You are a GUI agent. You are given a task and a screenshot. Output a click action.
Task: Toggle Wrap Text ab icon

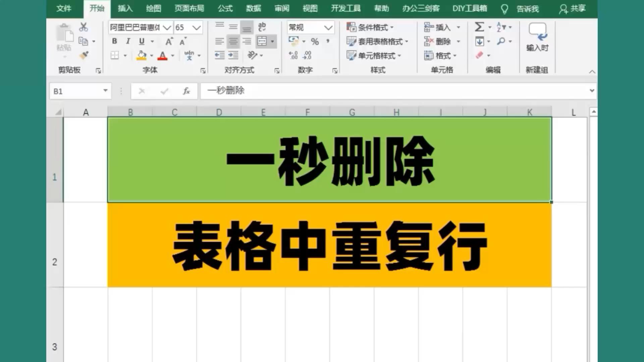[x=262, y=27]
